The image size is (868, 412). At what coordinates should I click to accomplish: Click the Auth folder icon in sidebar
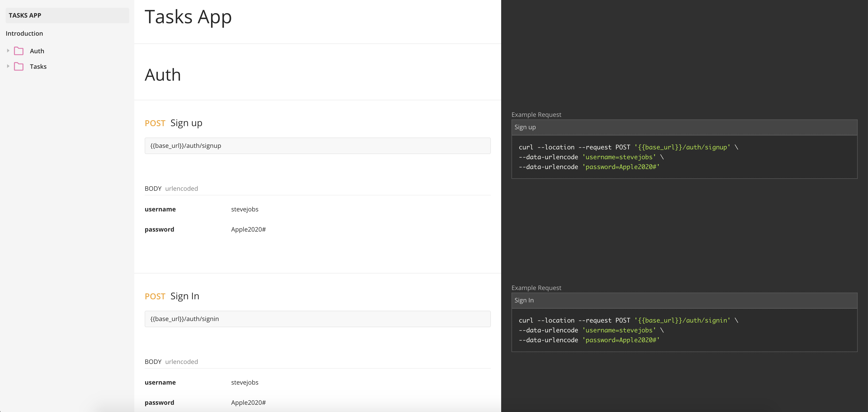click(19, 51)
